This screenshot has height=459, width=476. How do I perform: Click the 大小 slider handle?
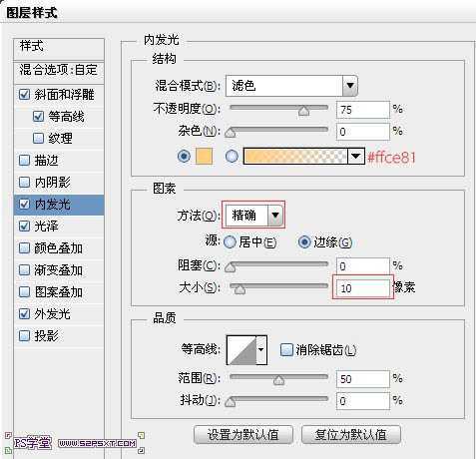click(x=239, y=289)
